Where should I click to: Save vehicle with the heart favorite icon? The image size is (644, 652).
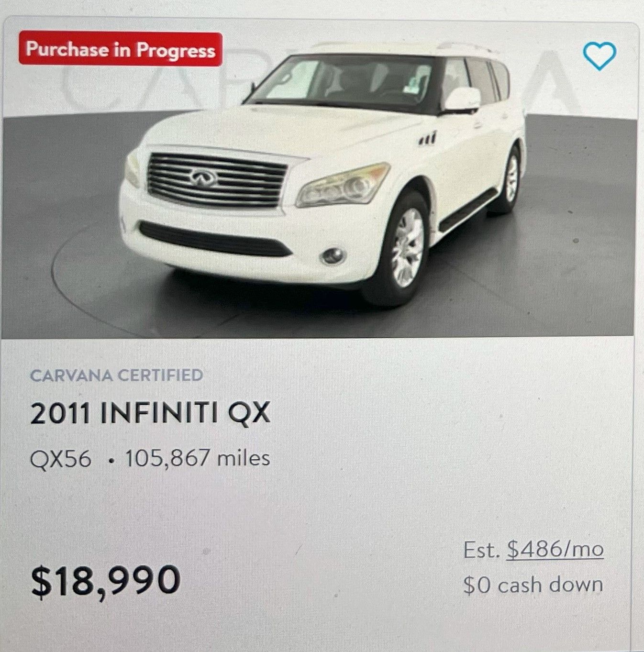tap(600, 56)
